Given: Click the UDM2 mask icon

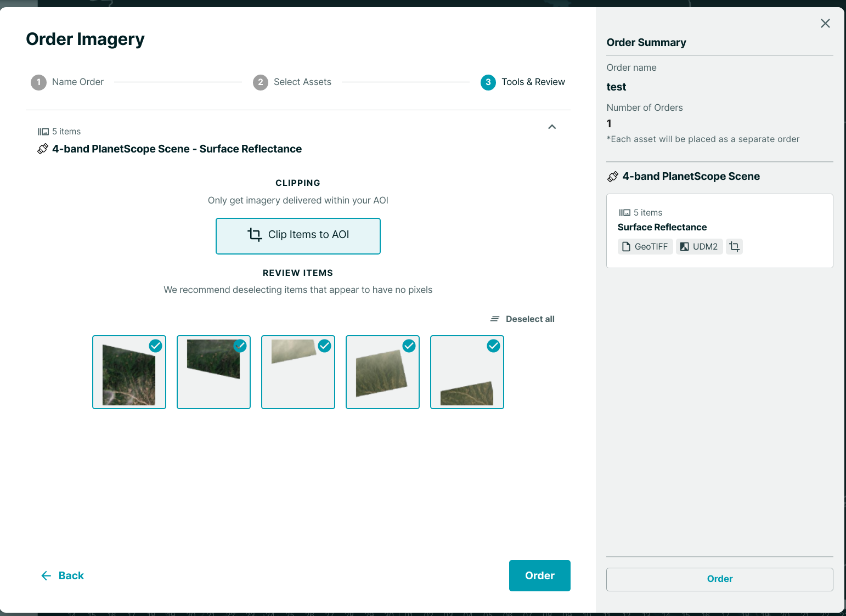Looking at the screenshot, I should coord(684,247).
